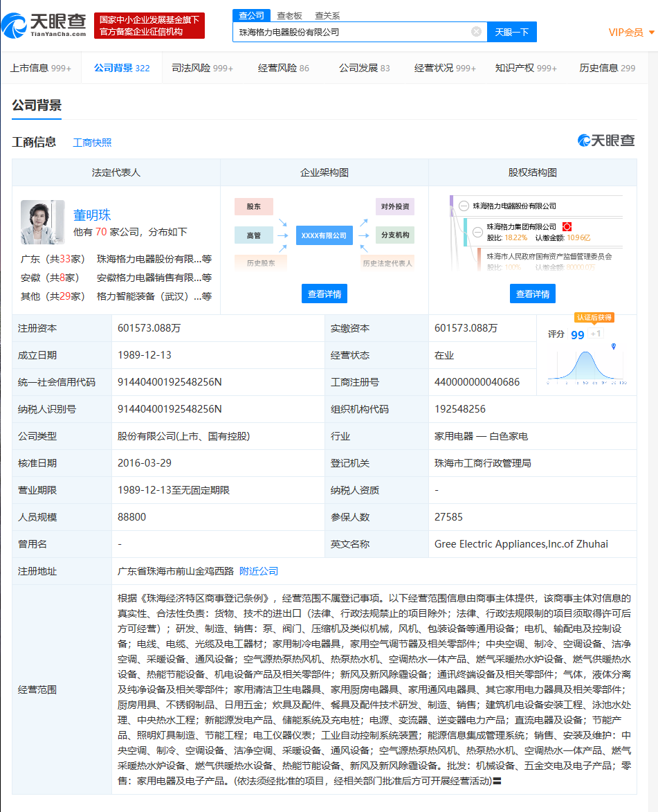Image resolution: width=658 pixels, height=812 pixels.
Task: Collapse the 珠海格力集团有限公司 equity node
Action: tap(477, 232)
